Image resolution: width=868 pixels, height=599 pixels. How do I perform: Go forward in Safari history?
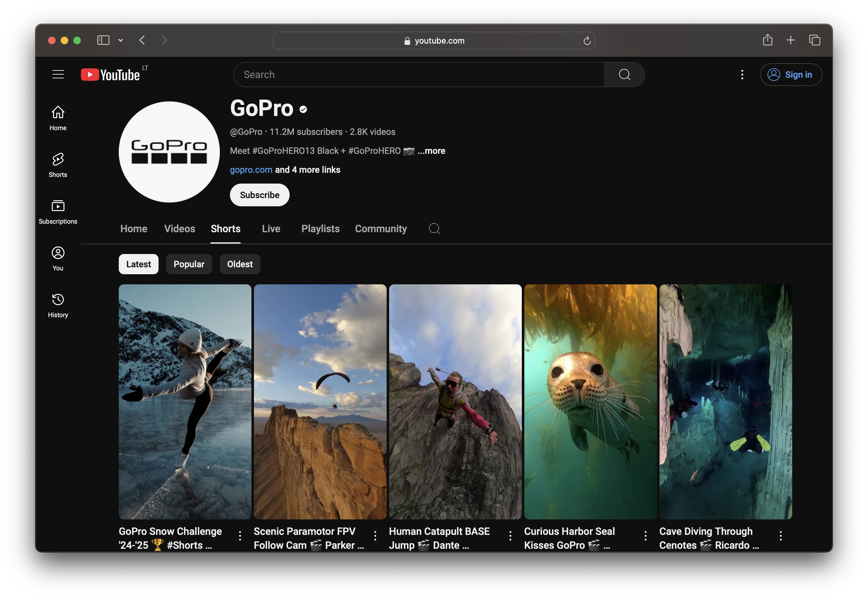[x=164, y=40]
